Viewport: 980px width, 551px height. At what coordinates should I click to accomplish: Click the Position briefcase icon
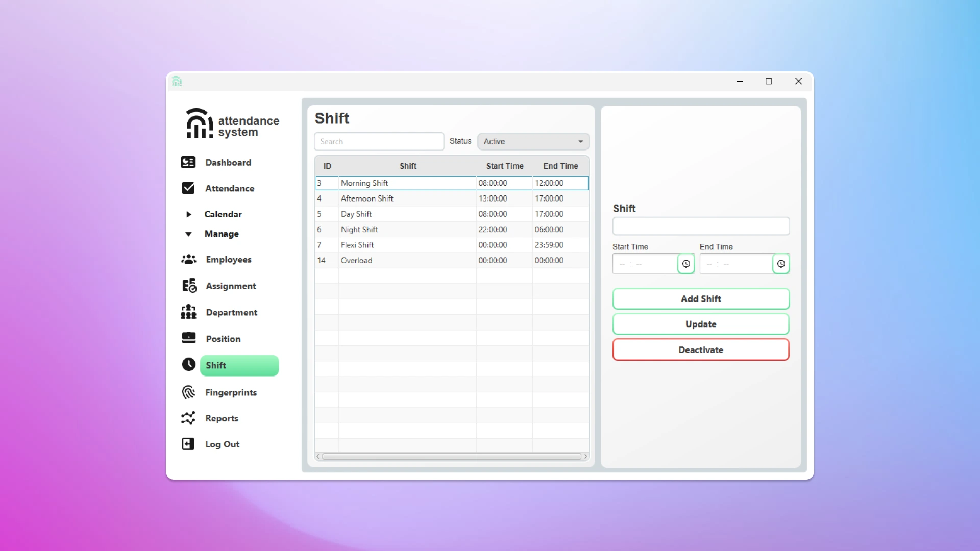click(188, 338)
